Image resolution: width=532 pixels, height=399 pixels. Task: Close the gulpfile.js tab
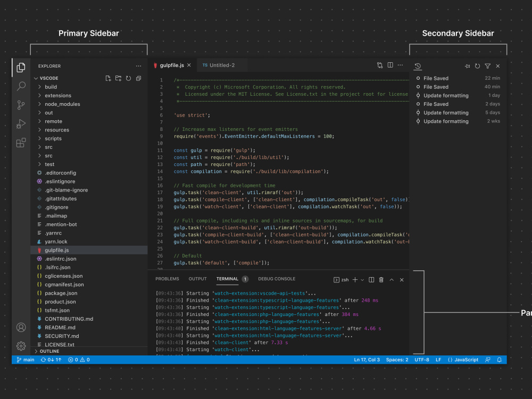[x=189, y=65]
